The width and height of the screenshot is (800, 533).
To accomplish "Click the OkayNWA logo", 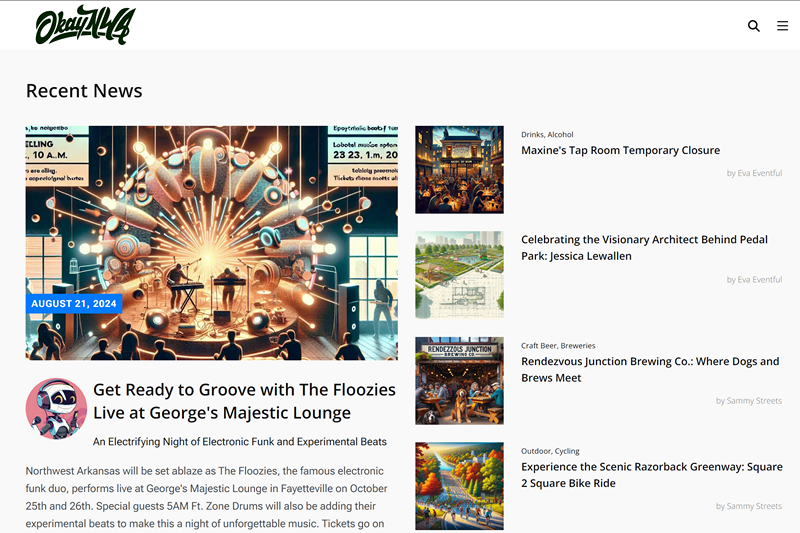I will tap(85, 25).
